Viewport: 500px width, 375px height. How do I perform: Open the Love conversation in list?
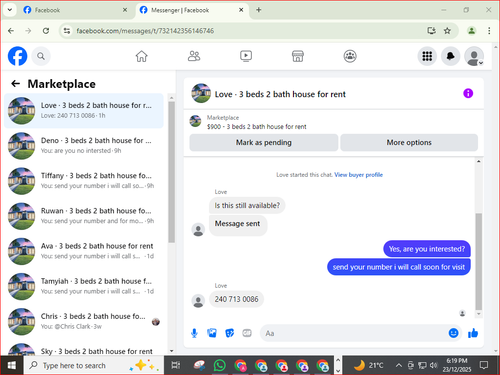pyautogui.click(x=84, y=111)
